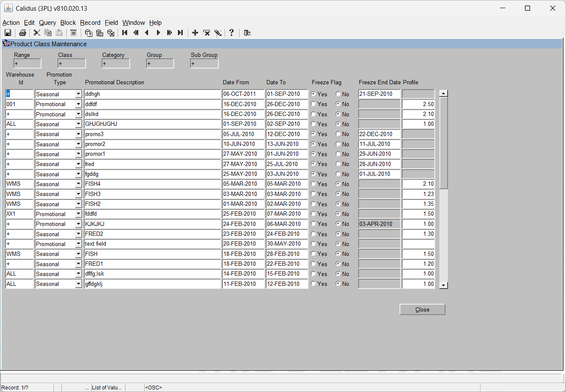Click the Category input field
566x392 pixels.
pyautogui.click(x=116, y=63)
